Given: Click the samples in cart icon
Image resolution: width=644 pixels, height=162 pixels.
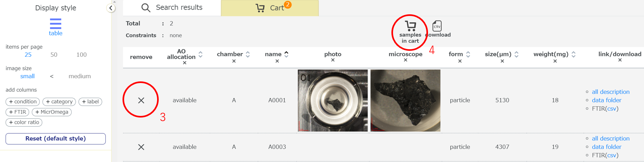Looking at the screenshot, I should pyautogui.click(x=410, y=27).
